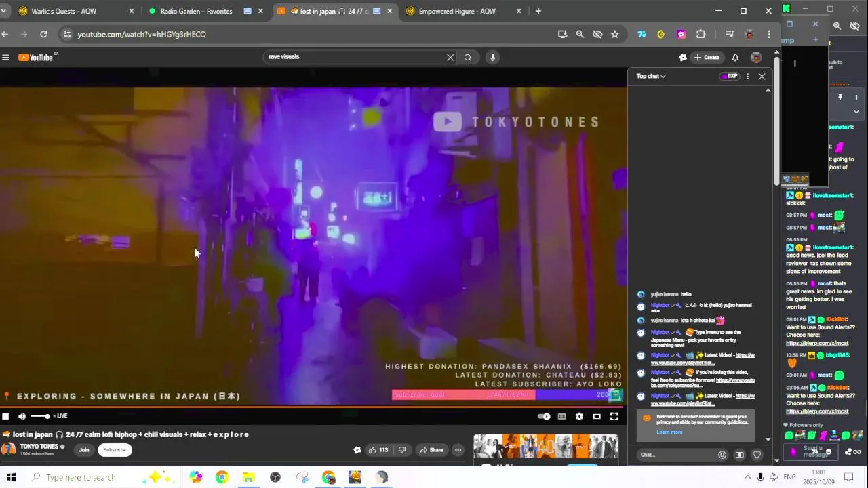Expand the tab search dropdown arrow

tap(3, 11)
